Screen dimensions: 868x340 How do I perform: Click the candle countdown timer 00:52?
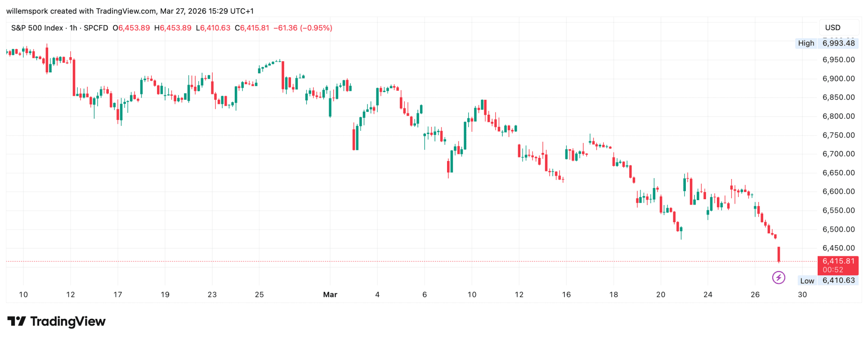[x=833, y=270]
